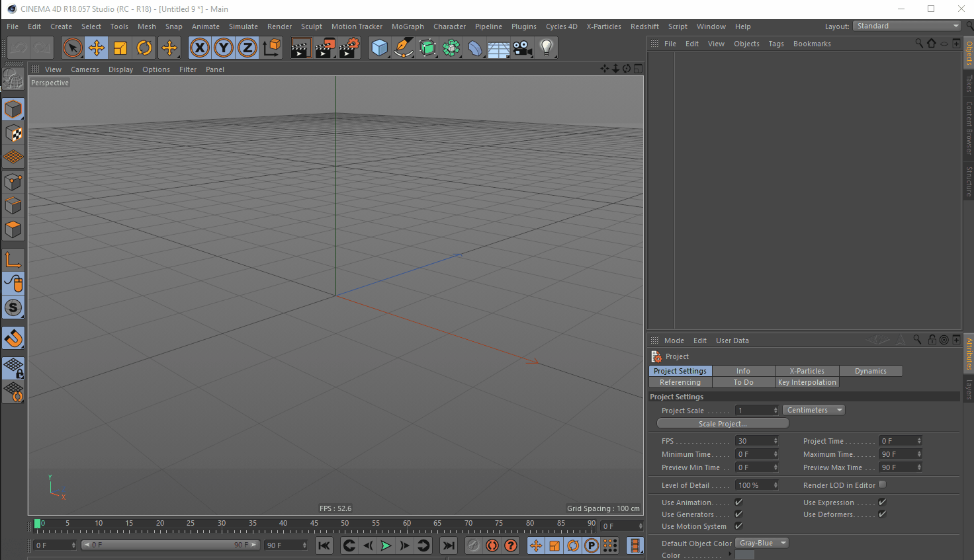The image size is (974, 560).
Task: Toggle Use Motion System checkbox
Action: click(x=738, y=526)
